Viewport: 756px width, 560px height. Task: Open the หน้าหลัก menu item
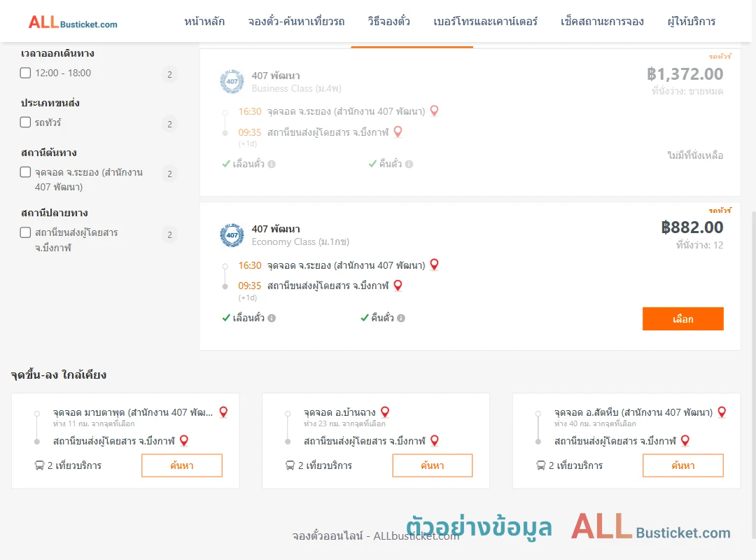pyautogui.click(x=204, y=21)
